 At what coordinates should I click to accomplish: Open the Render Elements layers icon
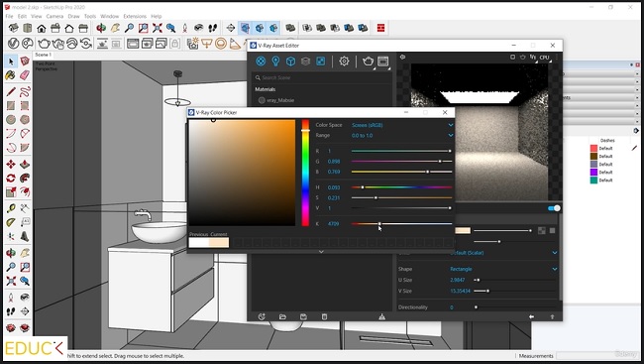tap(305, 61)
